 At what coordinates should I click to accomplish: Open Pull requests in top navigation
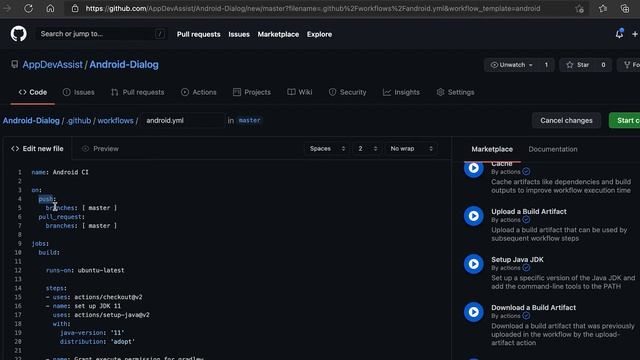(198, 34)
